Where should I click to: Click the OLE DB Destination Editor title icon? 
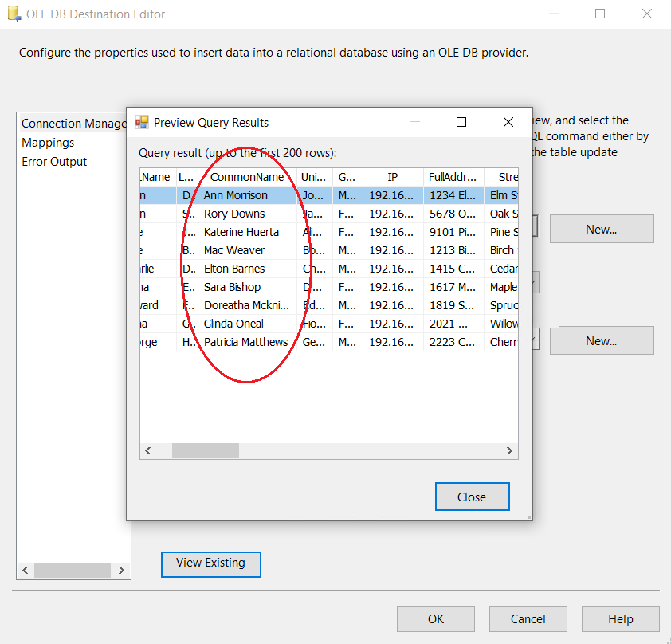pyautogui.click(x=13, y=14)
